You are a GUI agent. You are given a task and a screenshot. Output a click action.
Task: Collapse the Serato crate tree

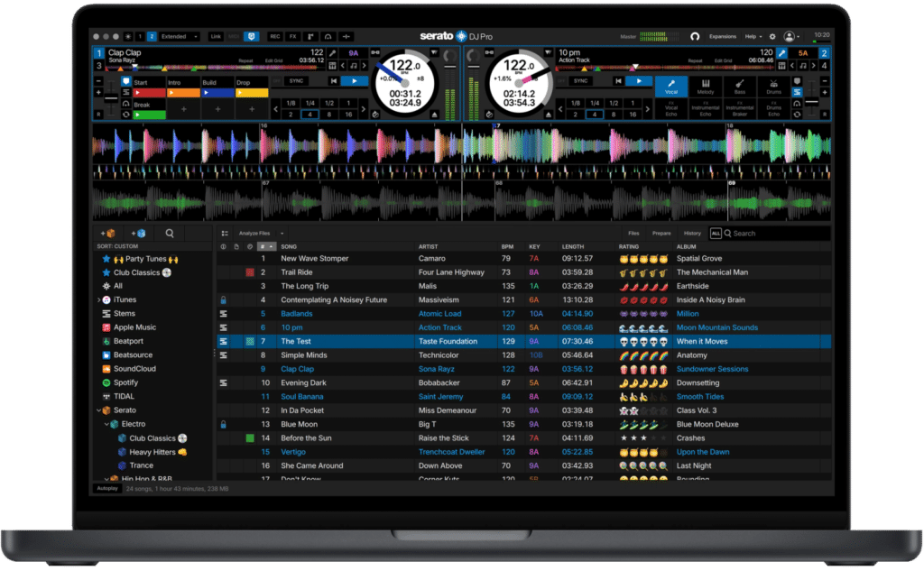click(98, 410)
